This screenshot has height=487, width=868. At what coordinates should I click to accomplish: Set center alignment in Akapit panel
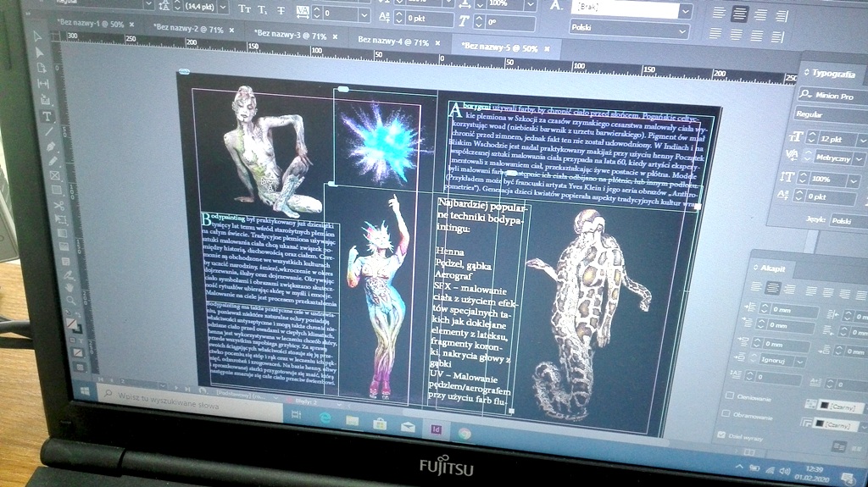coord(773,288)
